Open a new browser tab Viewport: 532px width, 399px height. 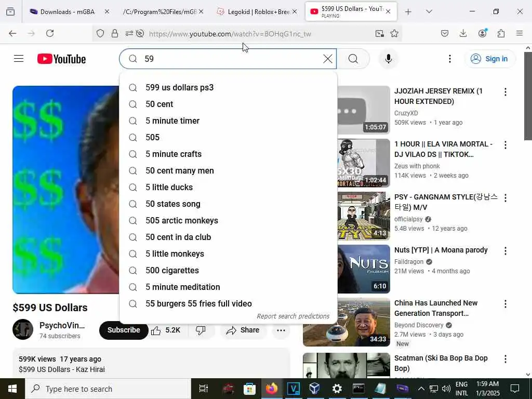408,12
